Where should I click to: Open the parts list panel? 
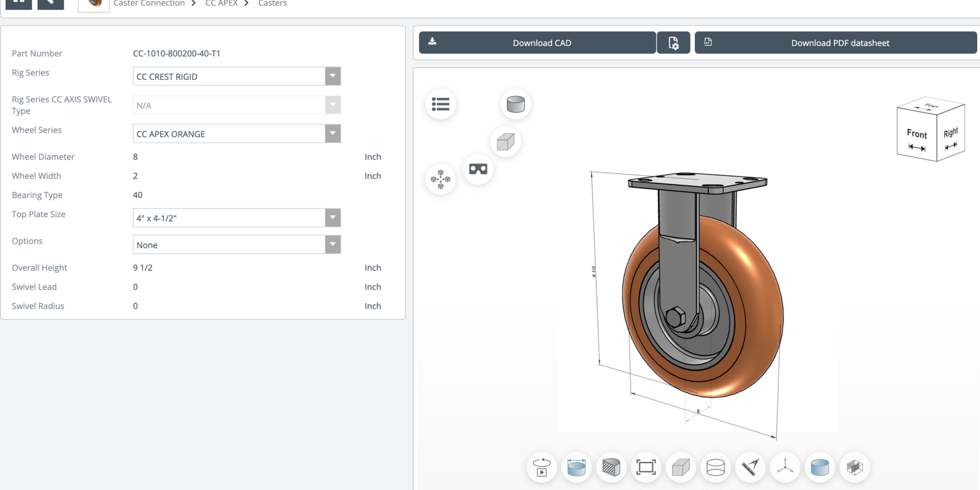440,104
